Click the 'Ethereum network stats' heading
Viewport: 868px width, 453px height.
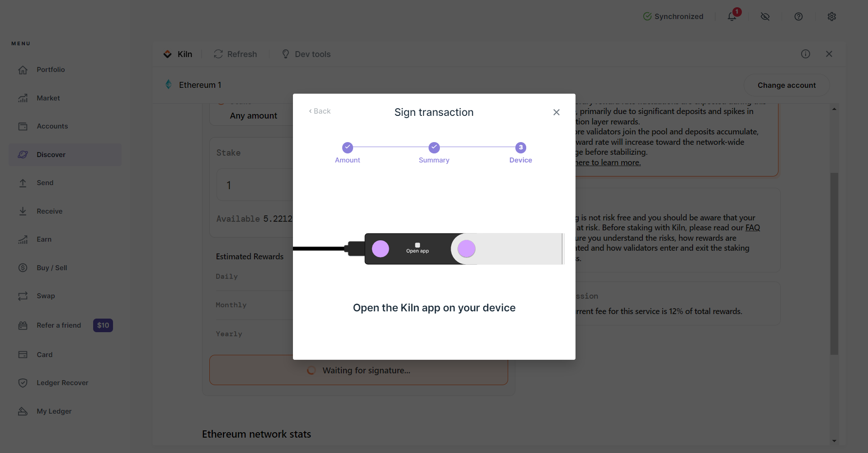256,434
